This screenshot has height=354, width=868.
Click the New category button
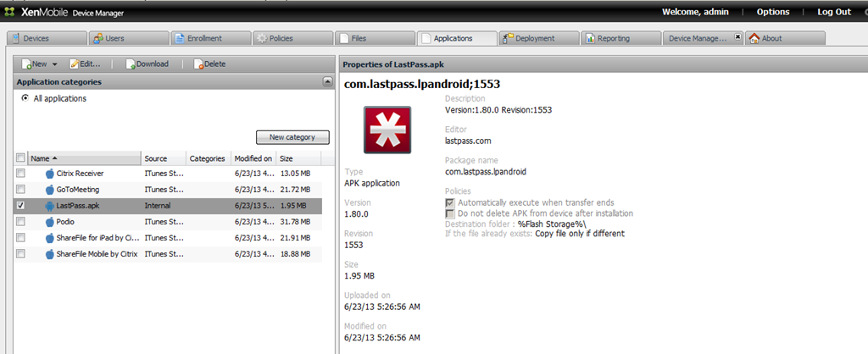coord(292,137)
